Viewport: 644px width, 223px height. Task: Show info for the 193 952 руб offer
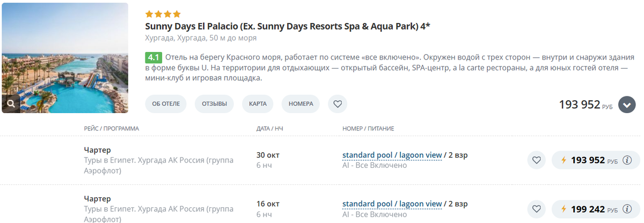coord(627,160)
